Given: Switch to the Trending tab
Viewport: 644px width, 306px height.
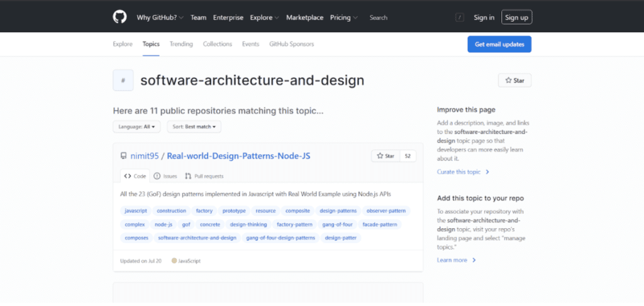Looking at the screenshot, I should click(181, 44).
